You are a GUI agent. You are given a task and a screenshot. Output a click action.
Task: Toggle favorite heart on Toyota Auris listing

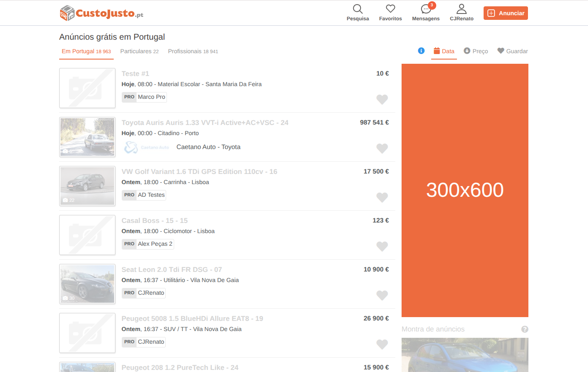click(382, 148)
